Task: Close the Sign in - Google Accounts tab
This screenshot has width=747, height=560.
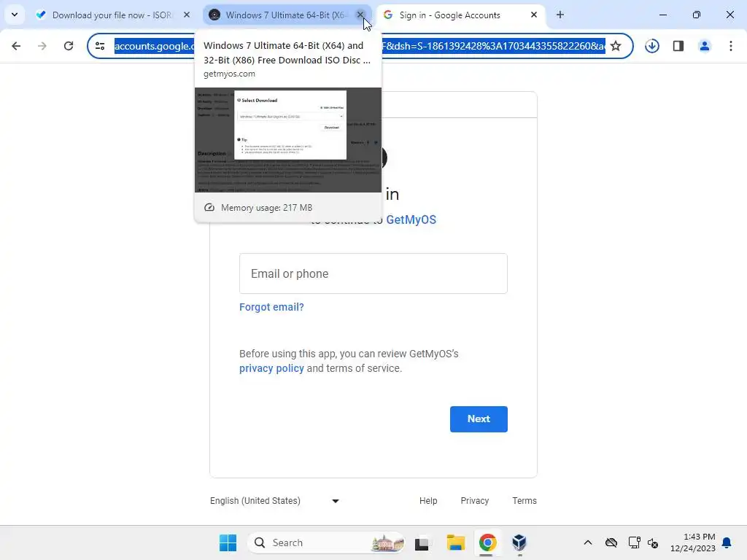Action: [534, 15]
